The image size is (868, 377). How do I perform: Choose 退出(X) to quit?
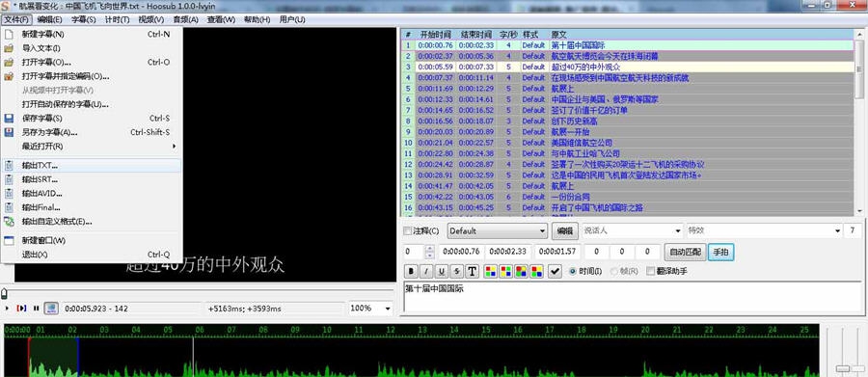click(92, 255)
